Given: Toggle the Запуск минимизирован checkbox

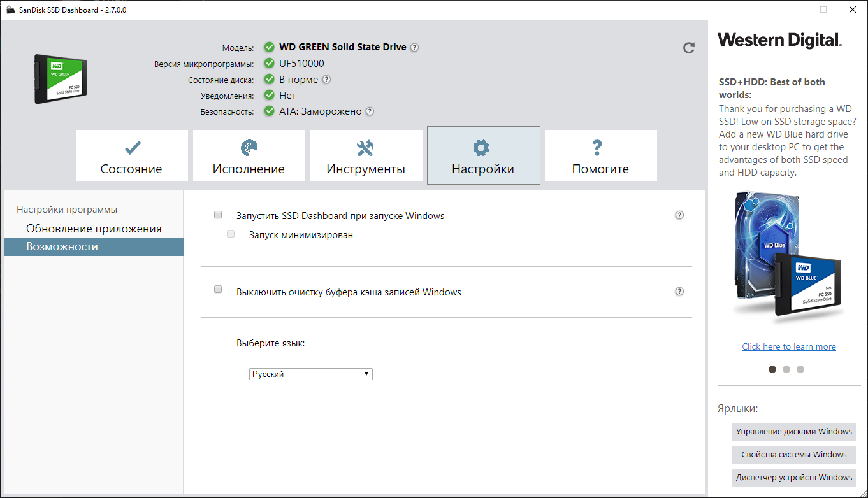Looking at the screenshot, I should tap(231, 234).
